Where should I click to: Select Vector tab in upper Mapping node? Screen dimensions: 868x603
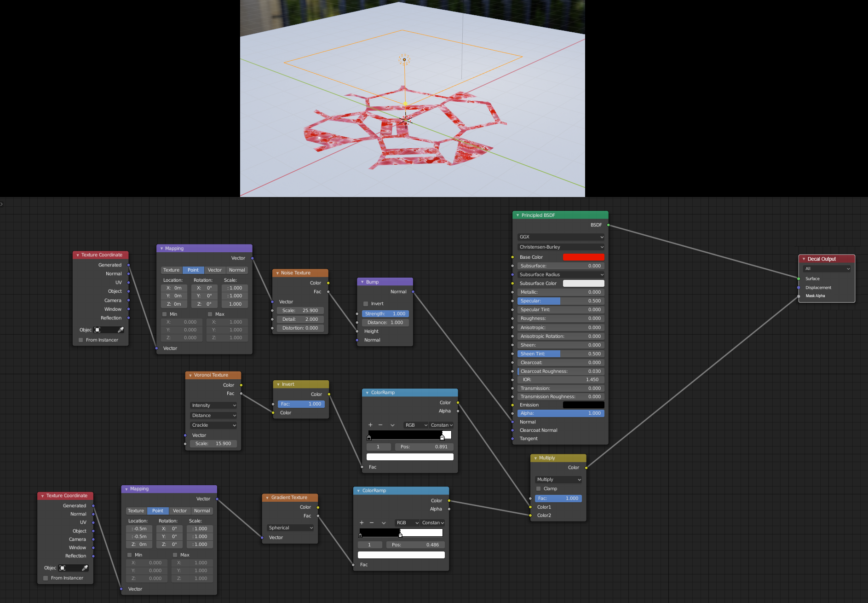tap(215, 270)
